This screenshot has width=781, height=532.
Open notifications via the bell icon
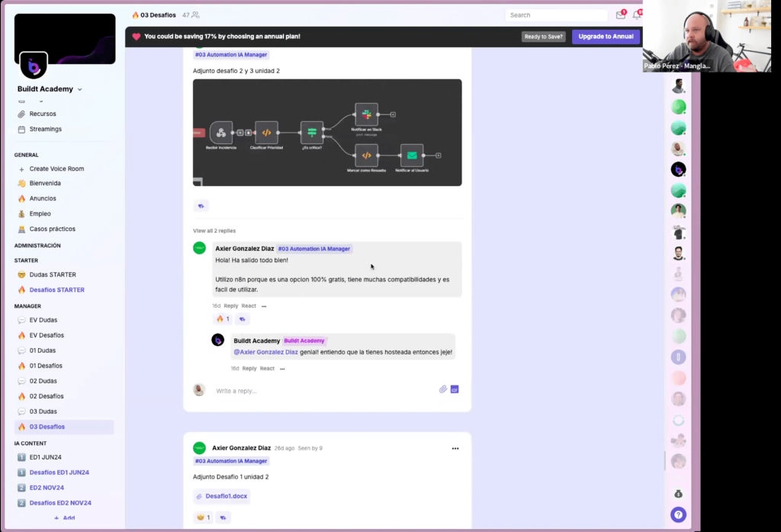[639, 14]
